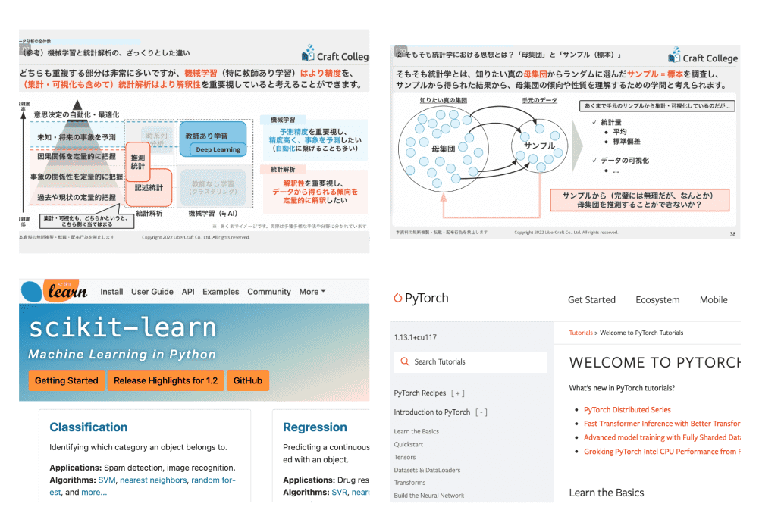Screen dimensions: 759x532
Task: Open Examples in scikit-learn navbar
Action: point(221,292)
